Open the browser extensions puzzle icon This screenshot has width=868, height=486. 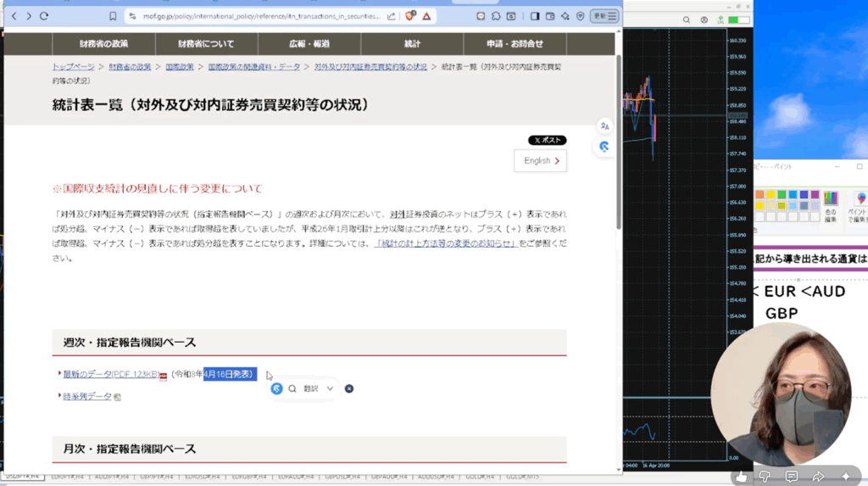pos(496,15)
